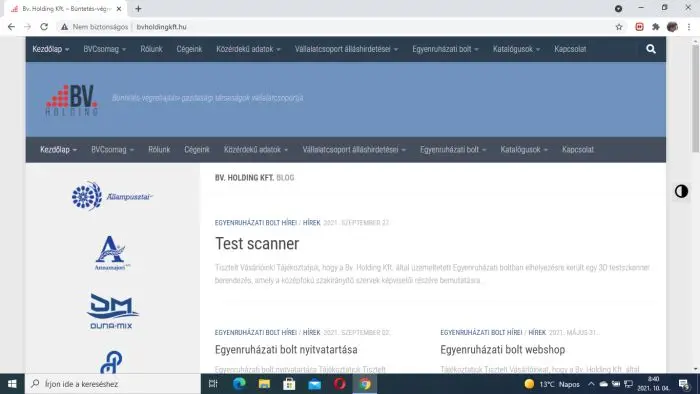Click the address bar URL bvholdingkft.hu
The width and height of the screenshot is (700, 394).
click(162, 27)
